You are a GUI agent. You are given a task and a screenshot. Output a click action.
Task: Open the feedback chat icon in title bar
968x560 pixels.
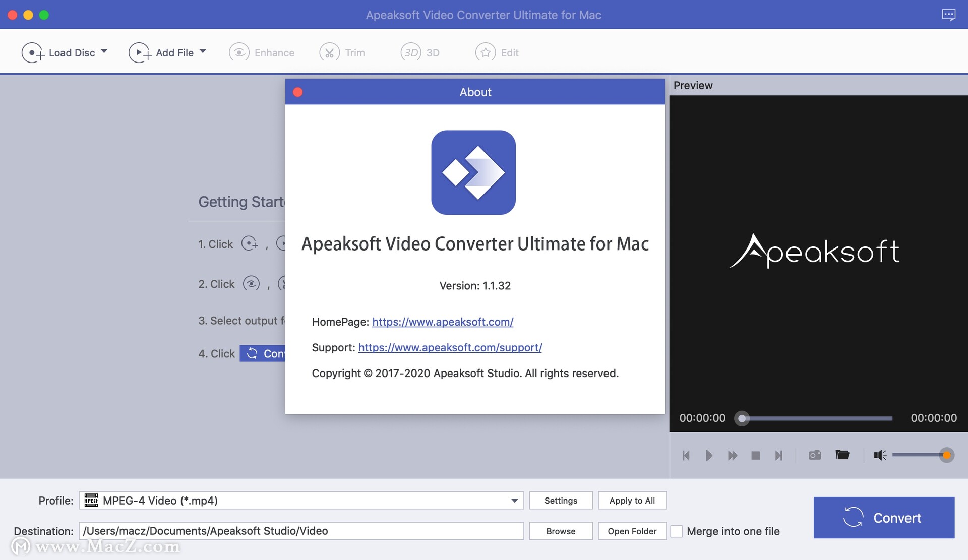[948, 15]
